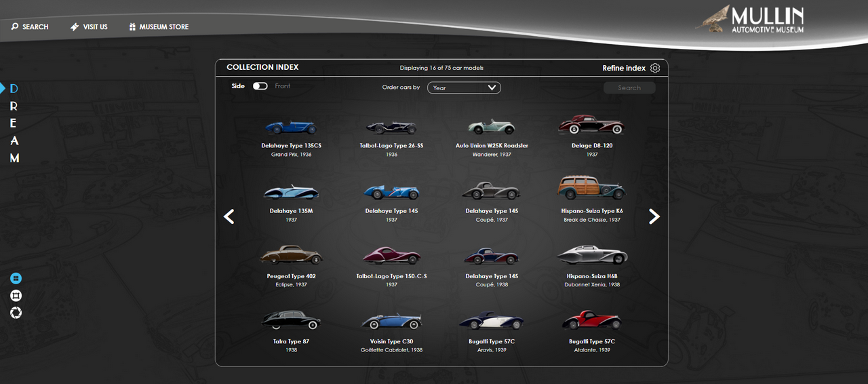Expand Refine index options

[624, 68]
